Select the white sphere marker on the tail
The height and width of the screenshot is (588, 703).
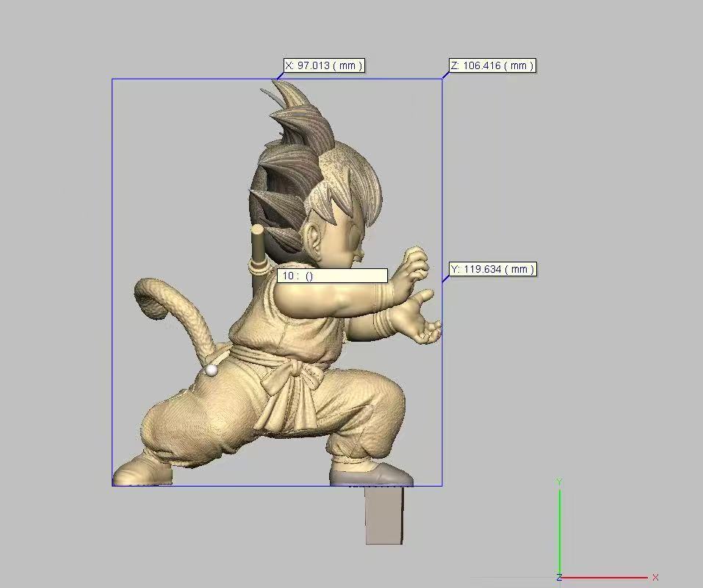[x=212, y=370]
